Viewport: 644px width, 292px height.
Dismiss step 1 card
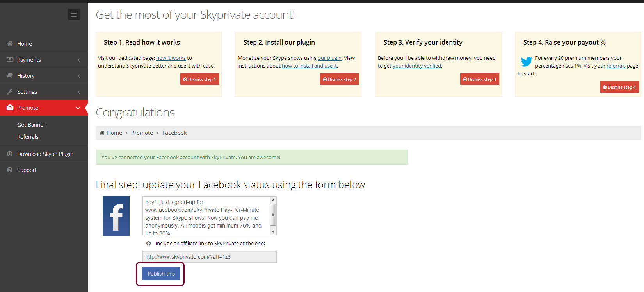[200, 79]
